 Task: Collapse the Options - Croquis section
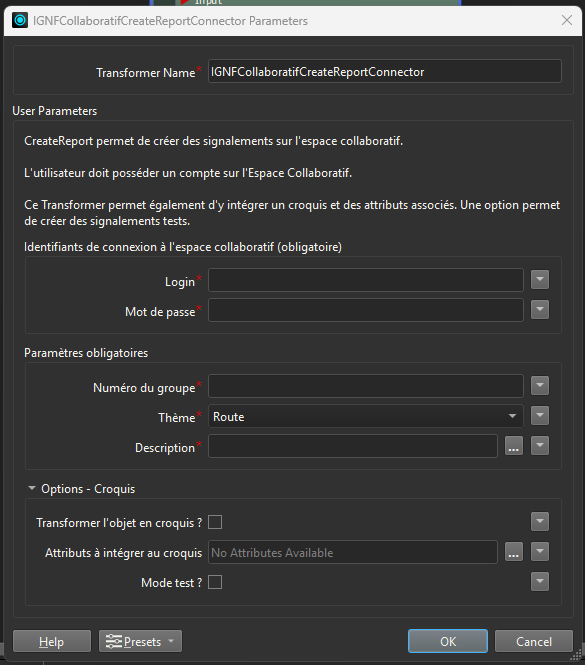pyautogui.click(x=32, y=489)
